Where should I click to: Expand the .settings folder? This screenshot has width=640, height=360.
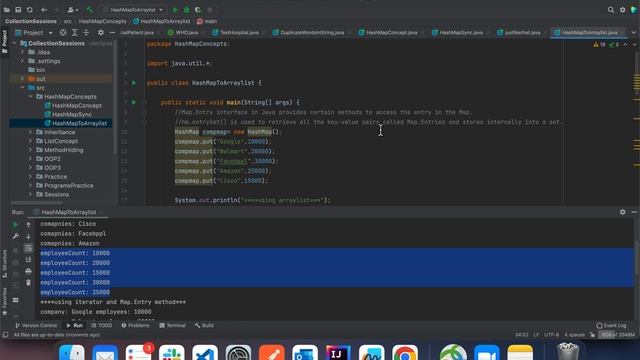(22, 61)
